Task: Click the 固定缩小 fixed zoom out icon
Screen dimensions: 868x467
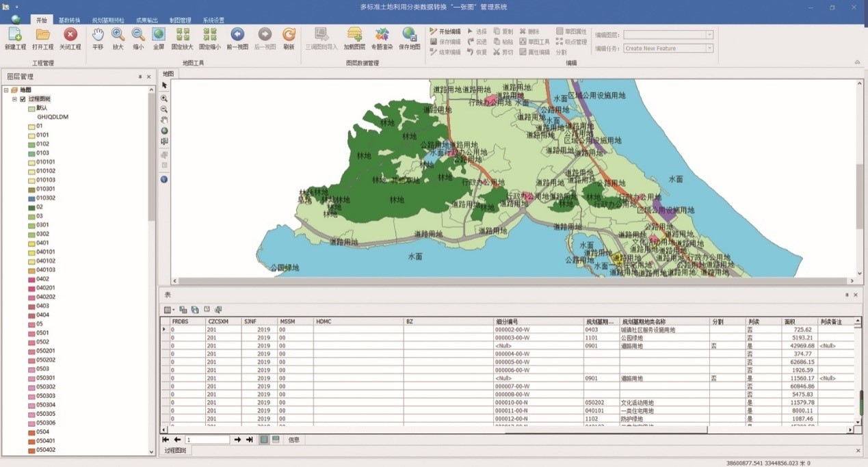Action: [210, 38]
